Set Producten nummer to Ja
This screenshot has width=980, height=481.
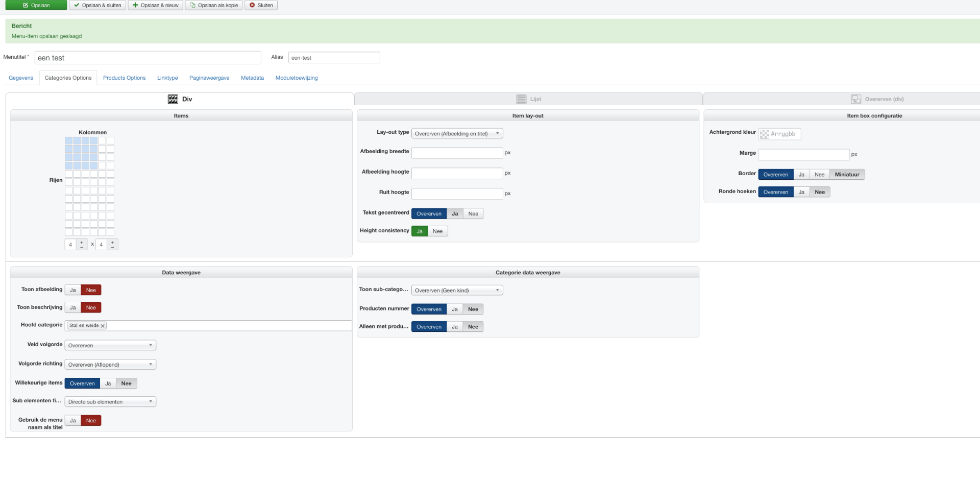(454, 309)
